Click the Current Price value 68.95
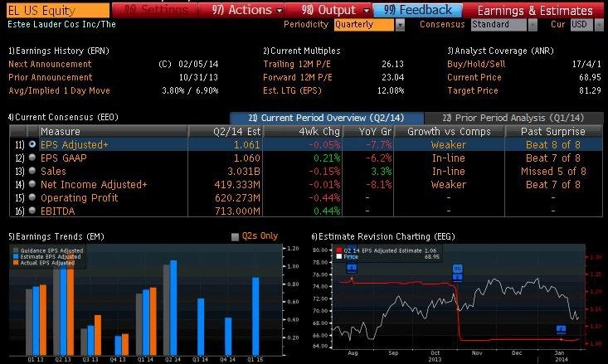 click(x=590, y=77)
